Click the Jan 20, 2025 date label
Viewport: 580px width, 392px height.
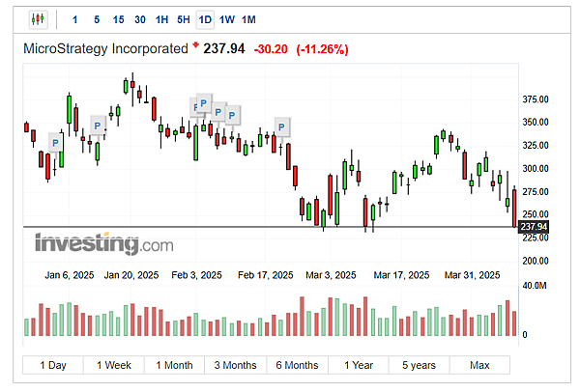click(x=130, y=275)
